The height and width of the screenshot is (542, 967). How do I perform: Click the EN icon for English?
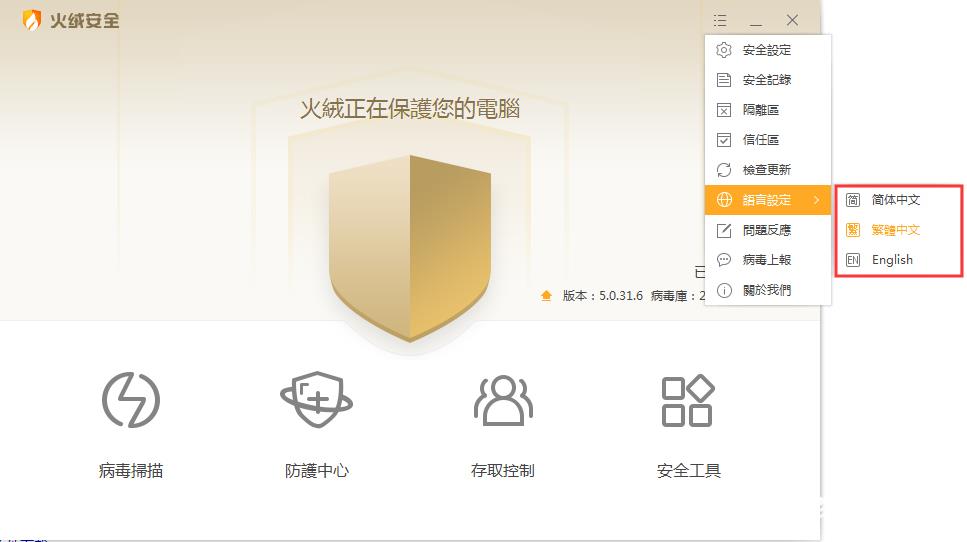click(x=853, y=260)
